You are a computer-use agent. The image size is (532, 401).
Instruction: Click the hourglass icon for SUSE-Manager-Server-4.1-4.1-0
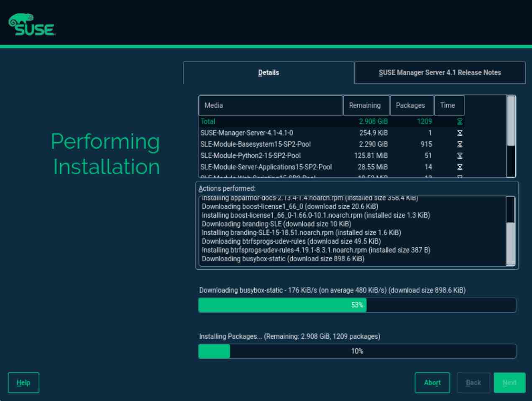tap(460, 133)
